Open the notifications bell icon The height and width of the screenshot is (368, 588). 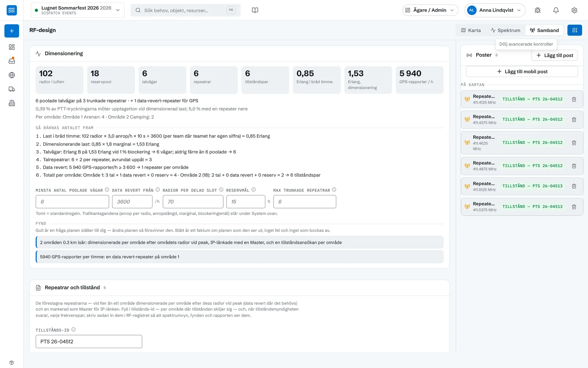(x=556, y=10)
